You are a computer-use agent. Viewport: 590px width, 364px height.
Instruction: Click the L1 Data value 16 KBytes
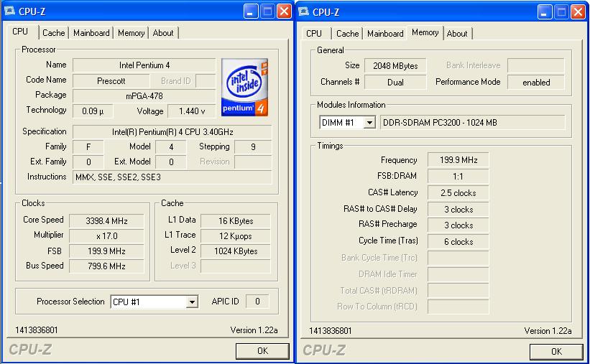tap(236, 220)
